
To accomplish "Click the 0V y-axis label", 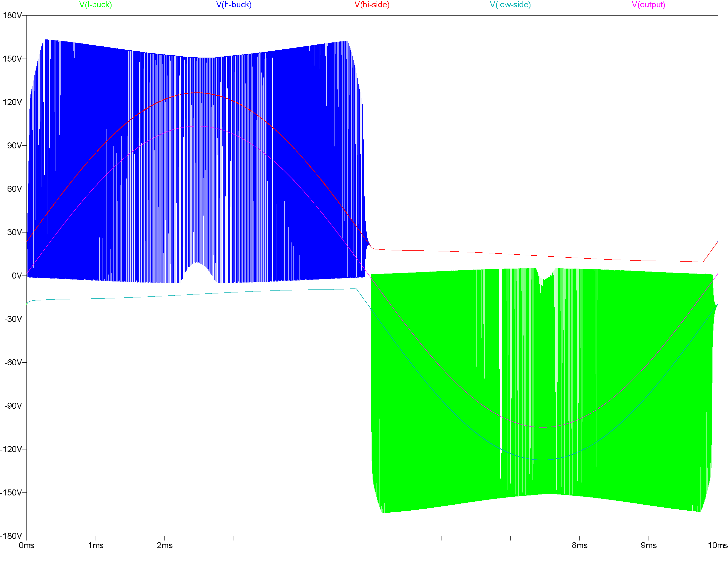I will point(17,276).
